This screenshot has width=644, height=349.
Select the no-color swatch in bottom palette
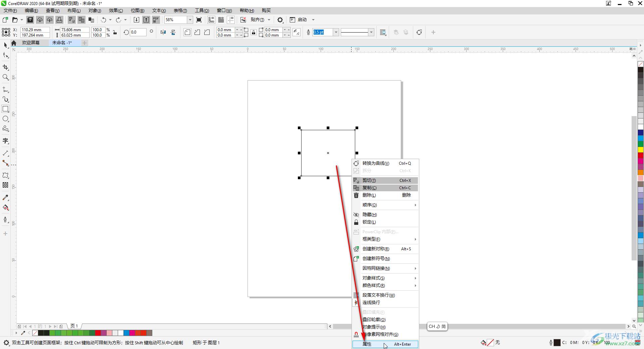[35, 333]
